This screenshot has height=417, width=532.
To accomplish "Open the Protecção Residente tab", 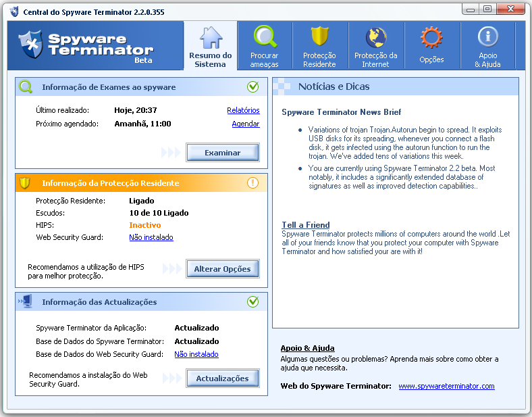I will click(319, 46).
